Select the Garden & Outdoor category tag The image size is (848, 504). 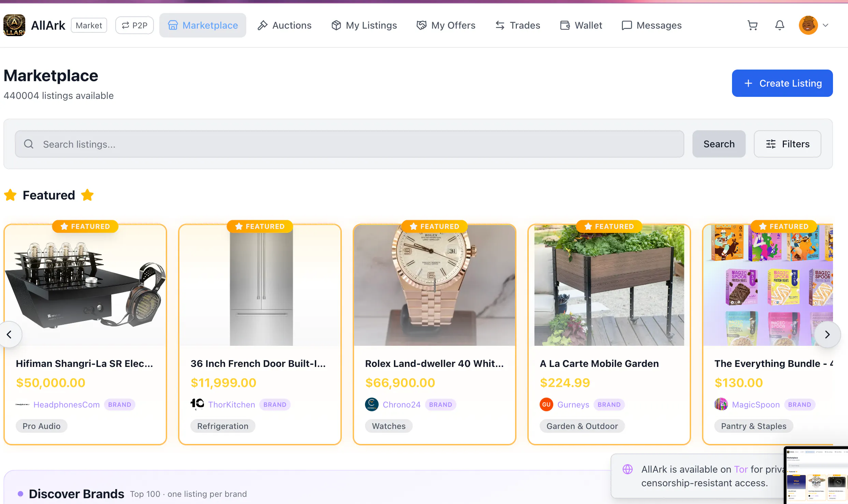tap(582, 426)
